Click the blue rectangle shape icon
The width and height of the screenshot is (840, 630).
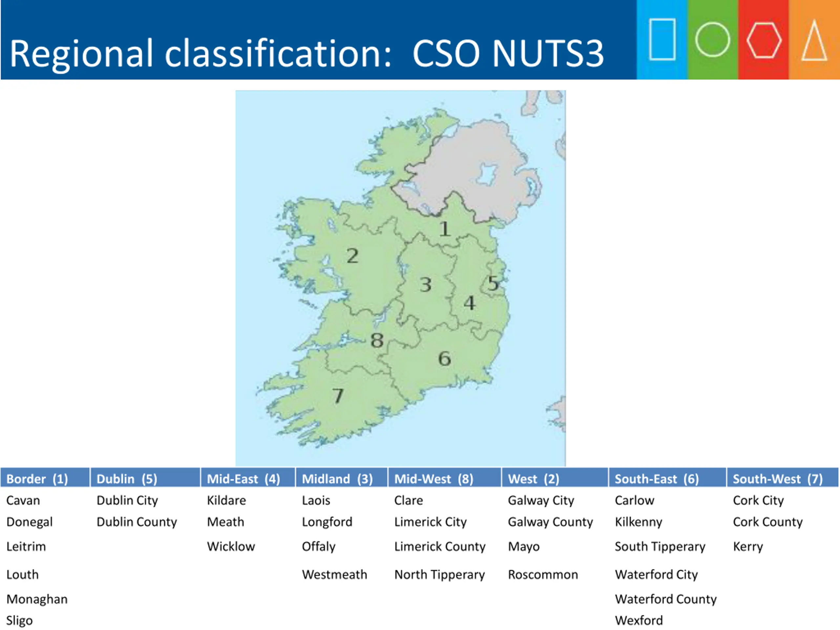click(662, 39)
